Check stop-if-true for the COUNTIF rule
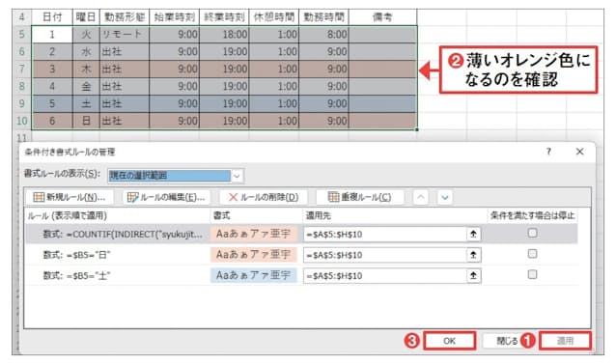 point(532,234)
